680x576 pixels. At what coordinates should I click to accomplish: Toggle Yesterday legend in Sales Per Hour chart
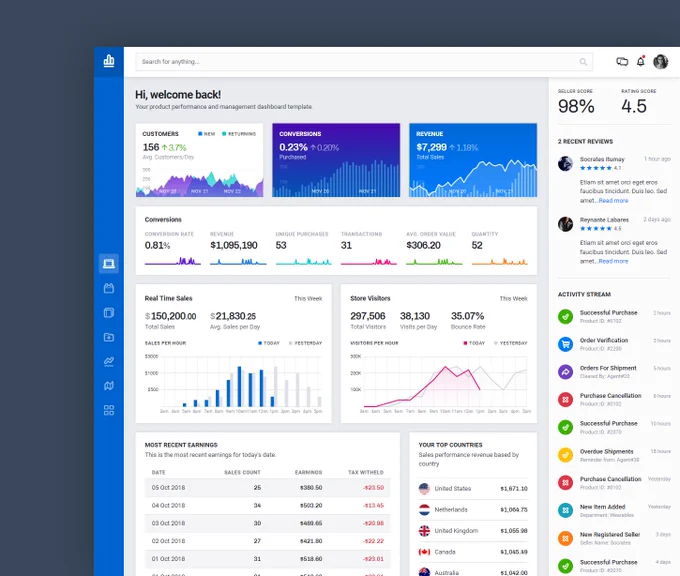click(305, 343)
